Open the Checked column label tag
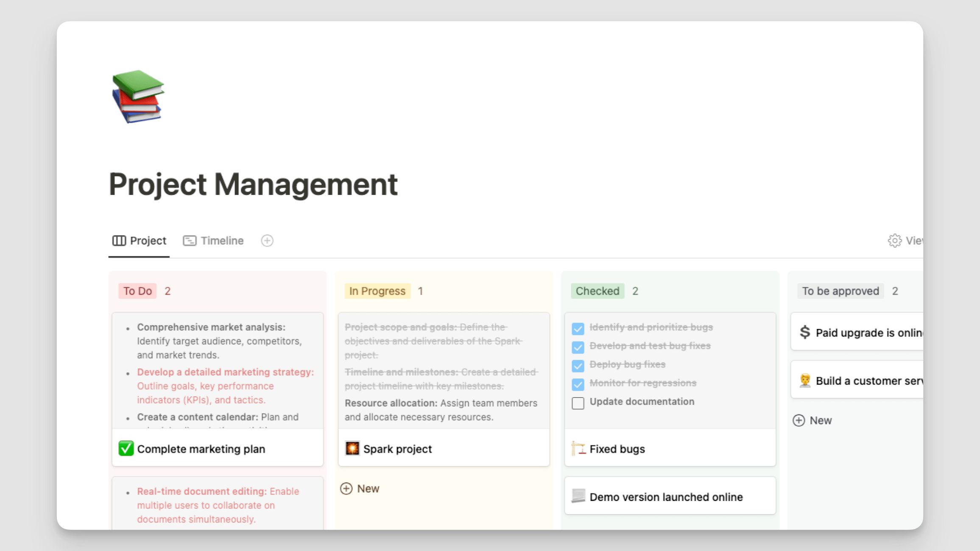980x551 pixels. (x=597, y=291)
